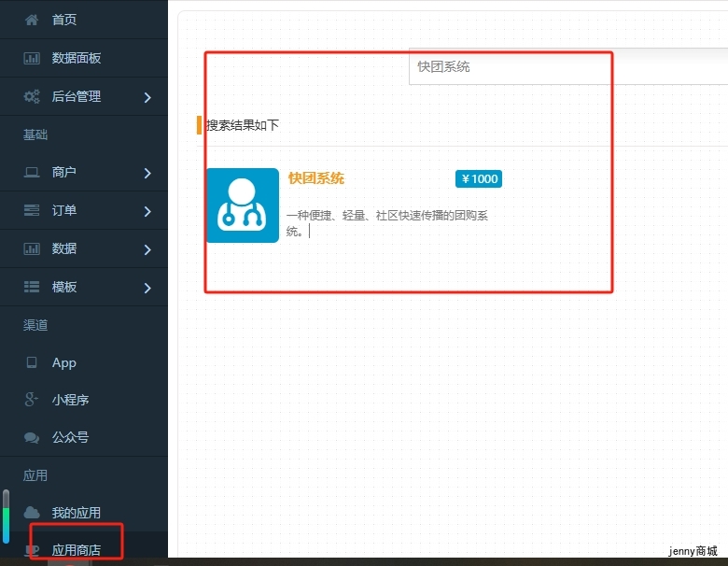The width and height of the screenshot is (728, 566).
Task: Click the laptop icon next to 商户
Action: coord(32,173)
